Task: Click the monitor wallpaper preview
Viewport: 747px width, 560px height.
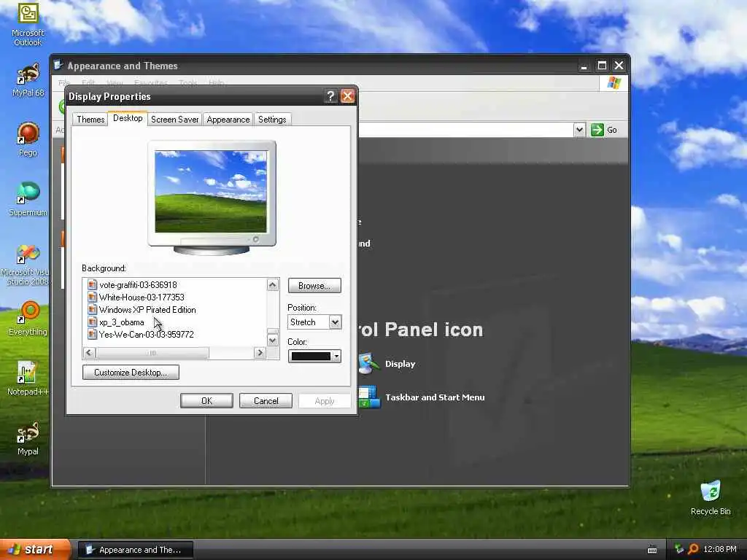Action: click(x=211, y=192)
